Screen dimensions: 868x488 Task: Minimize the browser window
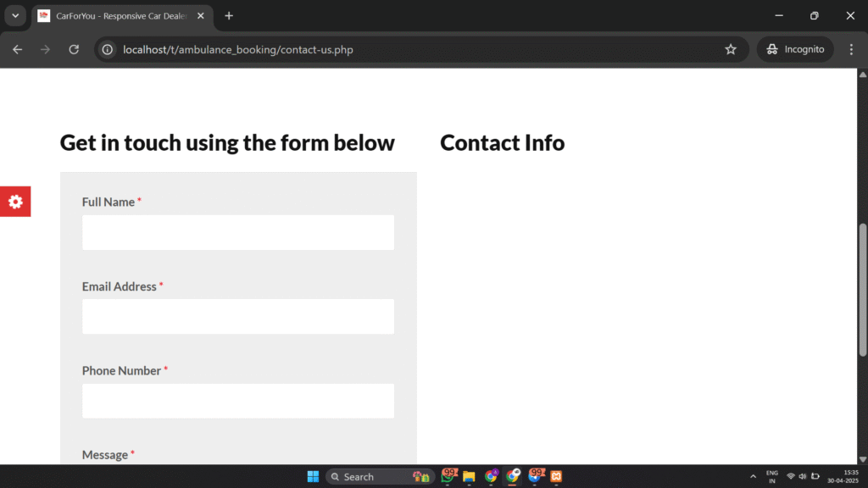pyautogui.click(x=779, y=15)
